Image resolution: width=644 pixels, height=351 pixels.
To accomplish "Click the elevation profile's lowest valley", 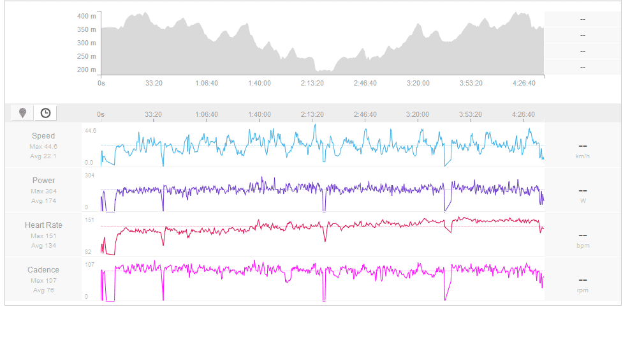I will (324, 69).
